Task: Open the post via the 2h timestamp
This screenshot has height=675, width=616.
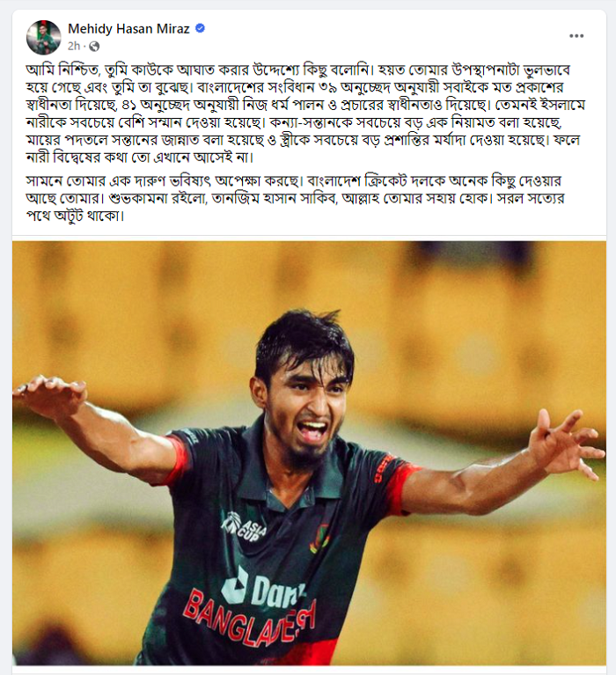Action: coord(74,46)
